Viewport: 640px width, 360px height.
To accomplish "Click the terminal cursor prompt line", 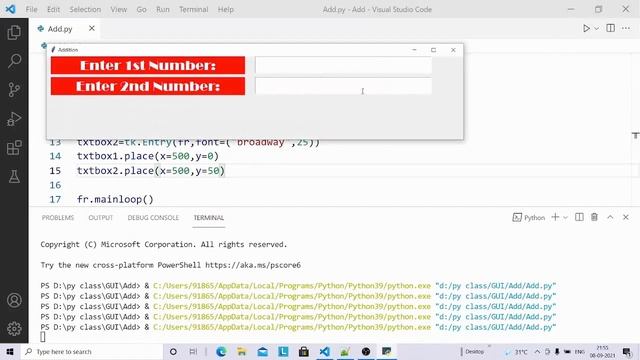I will coord(43,337).
